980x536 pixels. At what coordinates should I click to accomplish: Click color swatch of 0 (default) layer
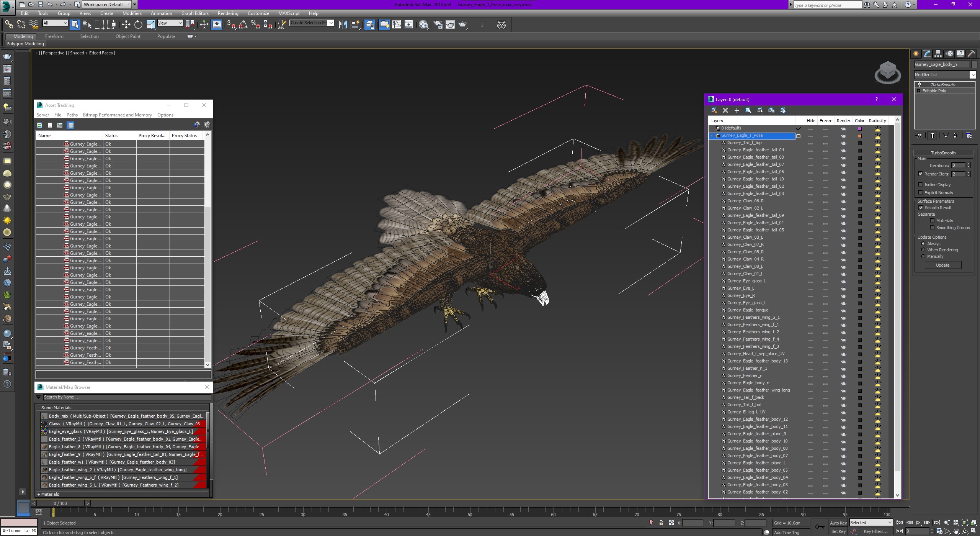click(859, 129)
